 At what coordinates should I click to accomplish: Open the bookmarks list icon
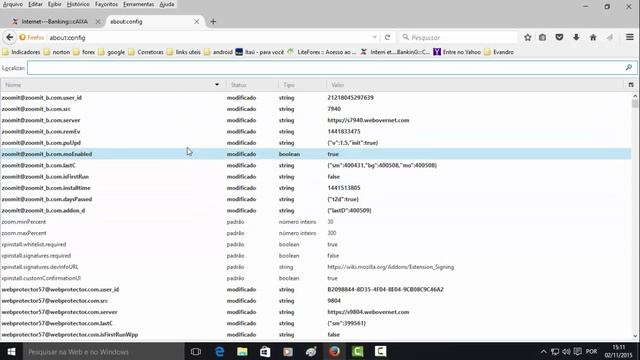point(542,37)
